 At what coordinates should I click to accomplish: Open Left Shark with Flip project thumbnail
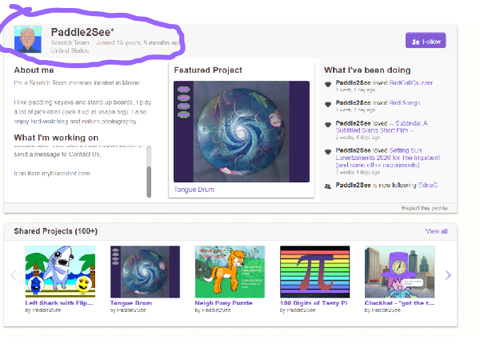[x=60, y=272]
